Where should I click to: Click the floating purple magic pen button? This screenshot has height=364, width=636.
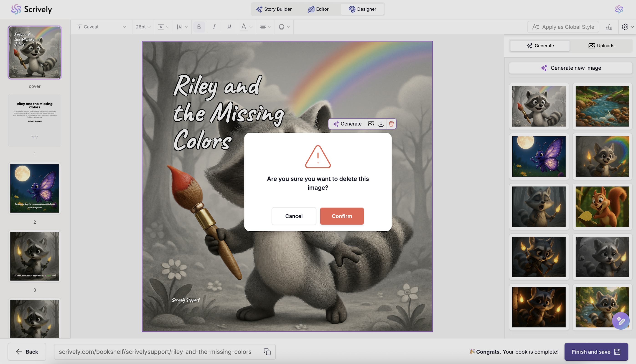[x=621, y=321]
